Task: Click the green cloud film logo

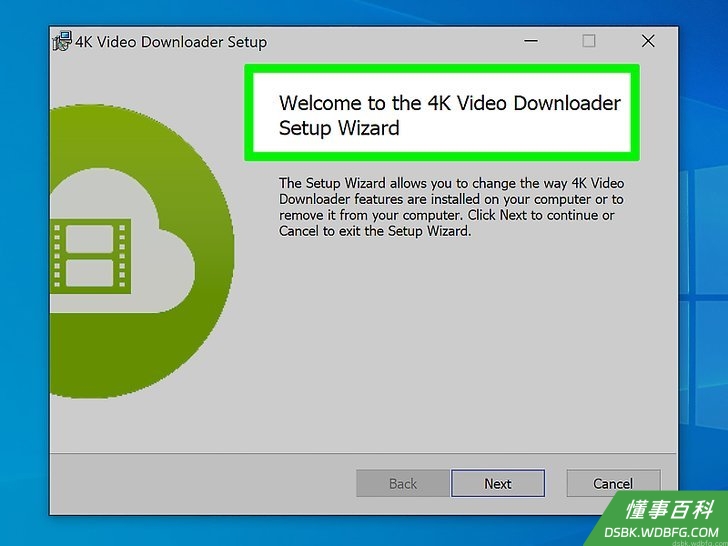Action: [x=142, y=251]
